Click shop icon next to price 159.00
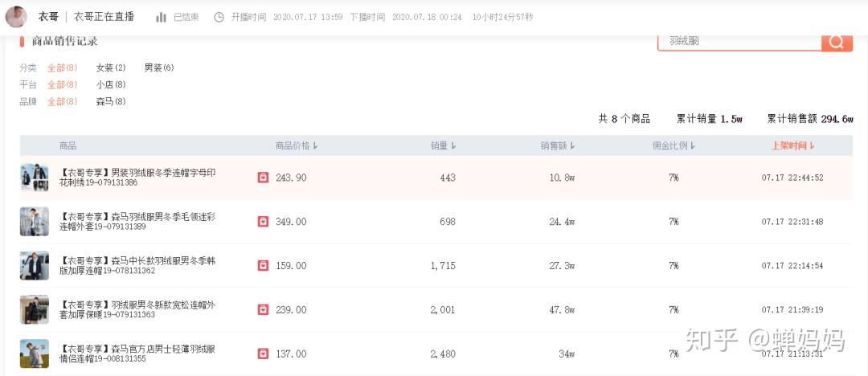 [x=263, y=265]
